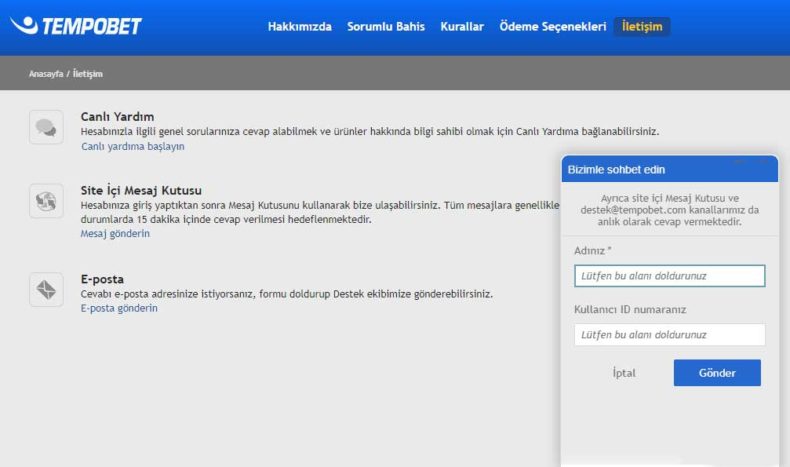Click the Site İçi Mesaj Kutusu heading
The height and width of the screenshot is (467, 790).
(141, 190)
